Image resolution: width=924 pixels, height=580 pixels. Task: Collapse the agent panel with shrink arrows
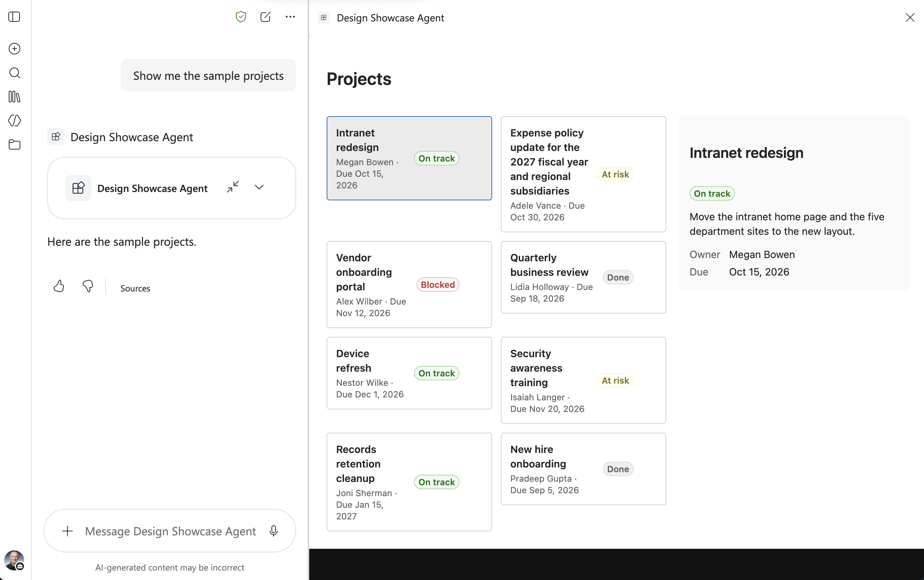[233, 187]
